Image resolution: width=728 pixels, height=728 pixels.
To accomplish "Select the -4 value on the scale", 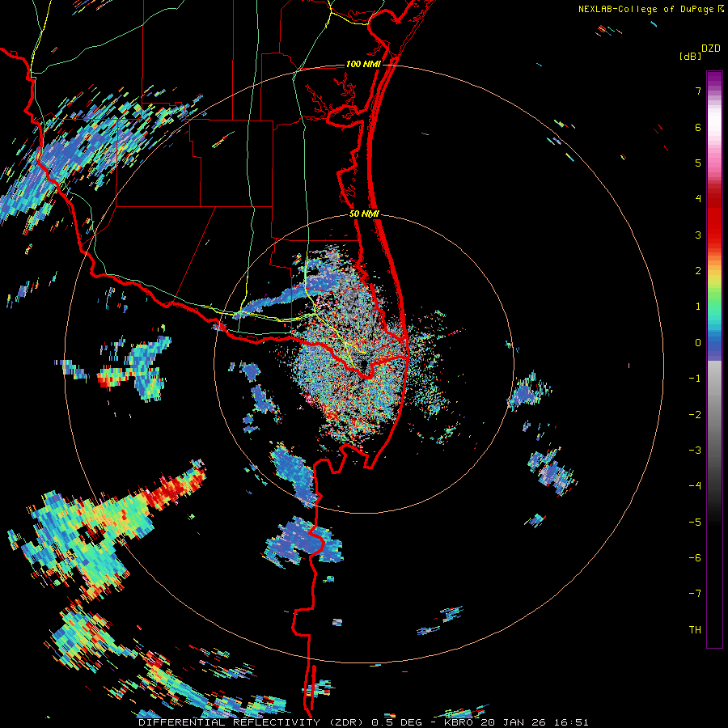I will coord(695,486).
